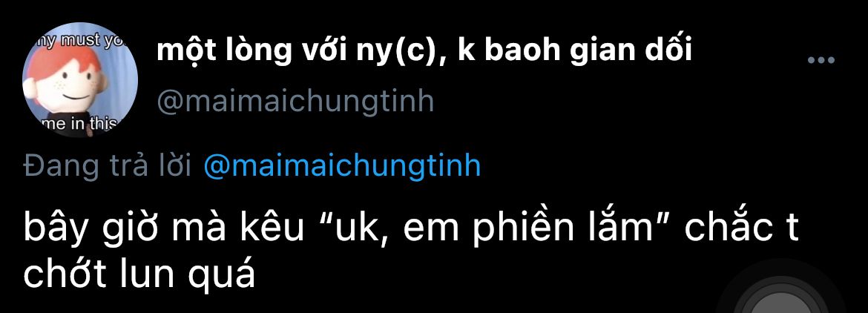The image size is (868, 313).
Task: Click the gray @maimaichungtinh handle
Action: tap(295, 102)
